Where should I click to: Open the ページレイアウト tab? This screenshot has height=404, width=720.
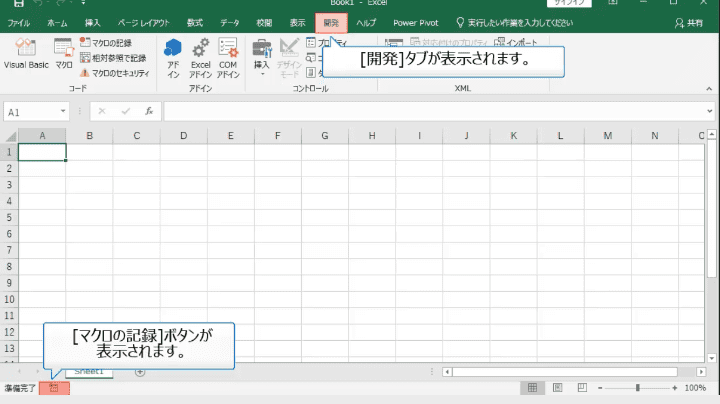click(x=143, y=23)
